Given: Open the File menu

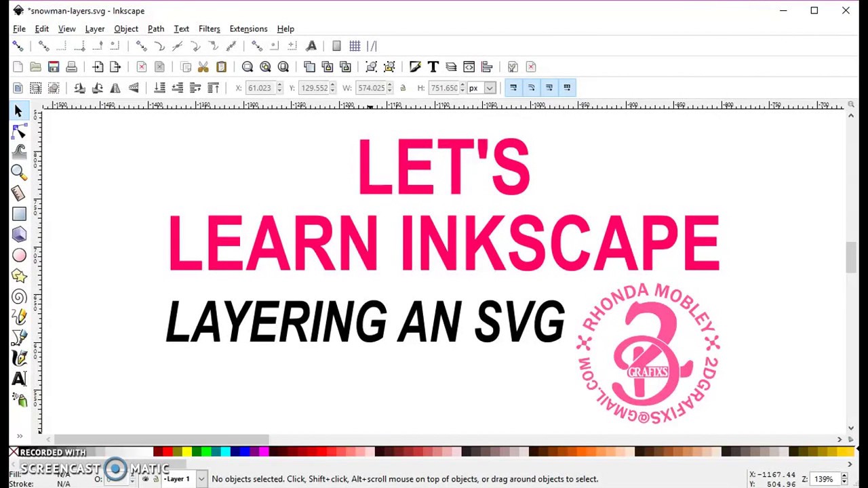Looking at the screenshot, I should click(19, 28).
